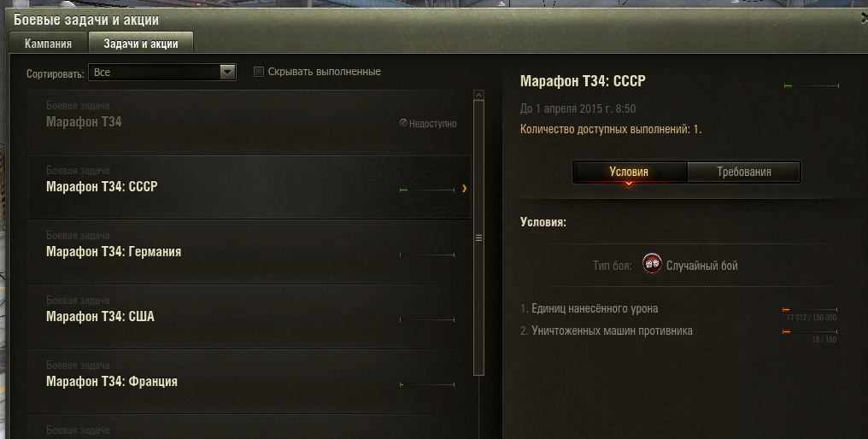Click the damage dealt progress bar
This screenshot has width=868, height=439.
pyautogui.click(x=809, y=309)
